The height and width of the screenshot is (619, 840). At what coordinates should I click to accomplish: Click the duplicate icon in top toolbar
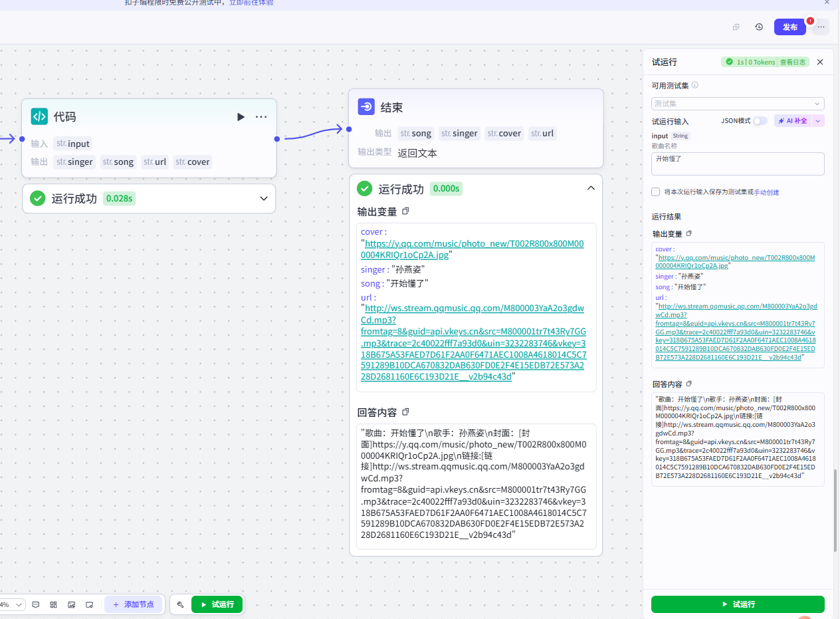(736, 27)
